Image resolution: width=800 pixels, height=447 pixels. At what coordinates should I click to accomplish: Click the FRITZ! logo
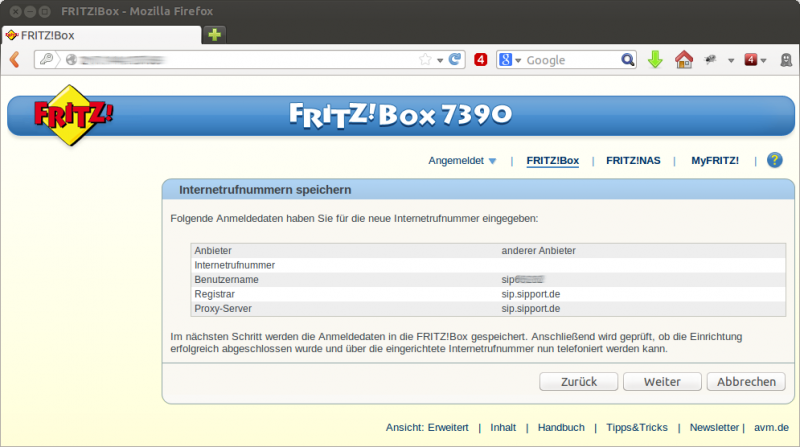tap(73, 115)
